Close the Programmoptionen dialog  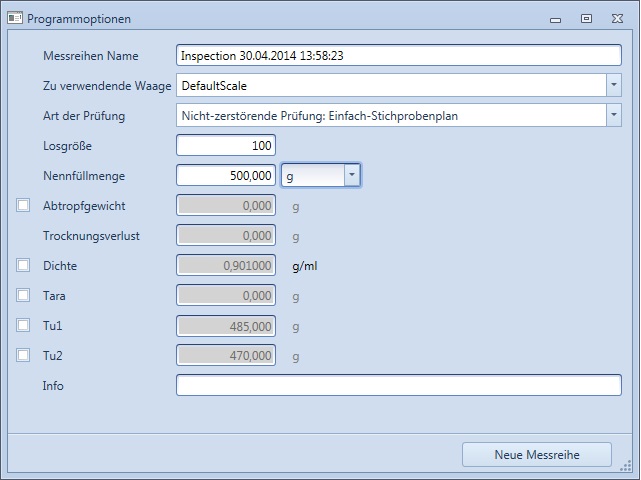pos(616,18)
